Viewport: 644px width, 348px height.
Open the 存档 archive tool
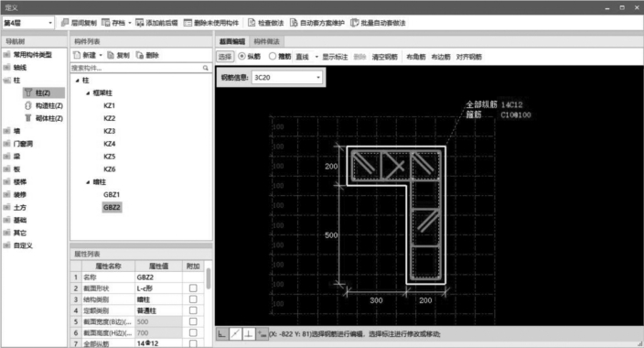[106, 23]
